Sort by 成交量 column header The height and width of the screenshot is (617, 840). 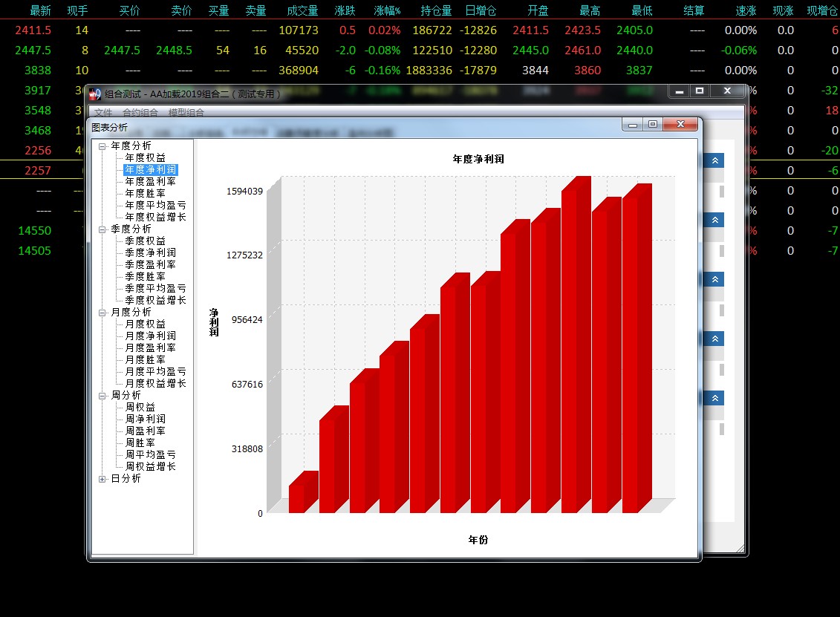(302, 10)
